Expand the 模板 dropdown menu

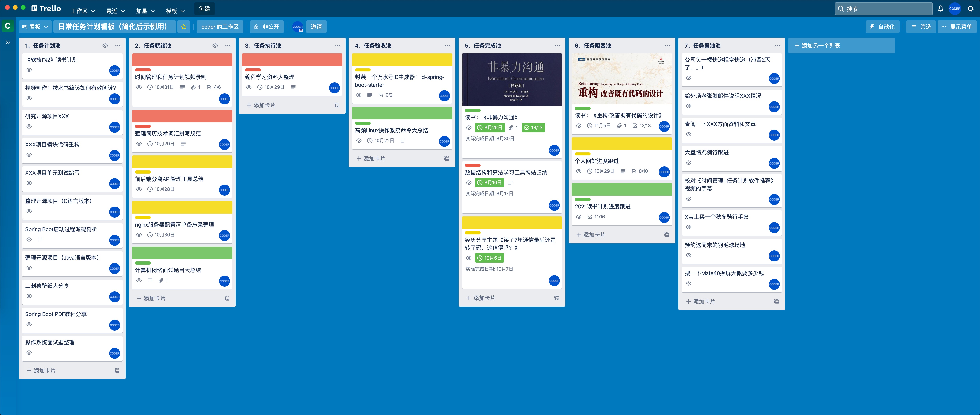click(x=175, y=11)
